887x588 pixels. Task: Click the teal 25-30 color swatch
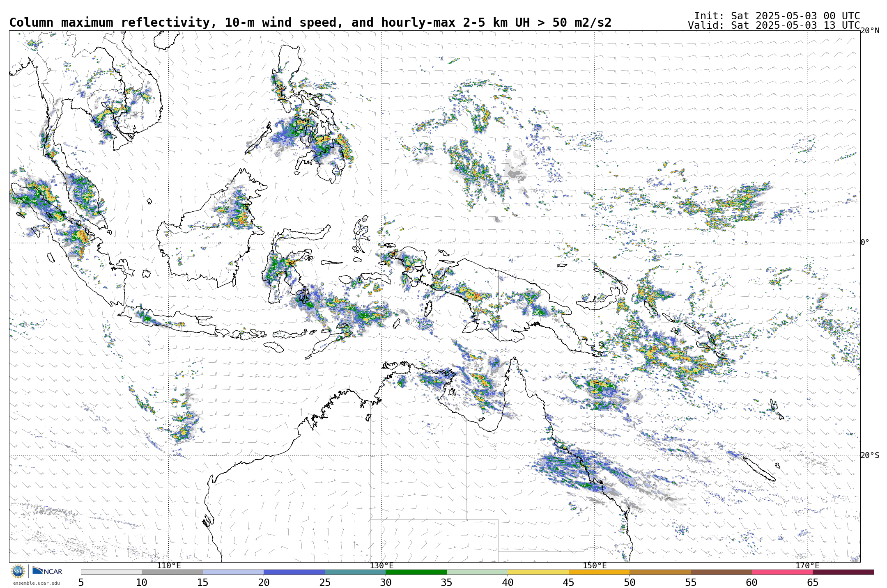[355, 572]
